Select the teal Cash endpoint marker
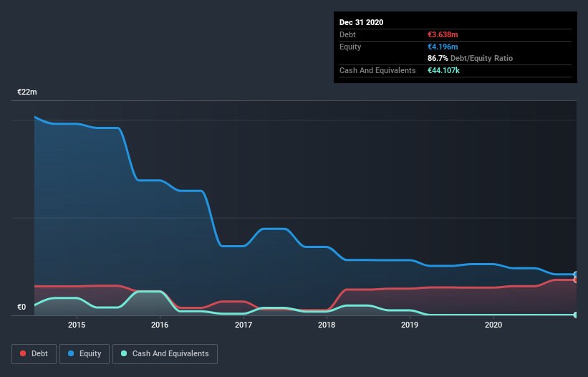The width and height of the screenshot is (588, 377). [576, 315]
